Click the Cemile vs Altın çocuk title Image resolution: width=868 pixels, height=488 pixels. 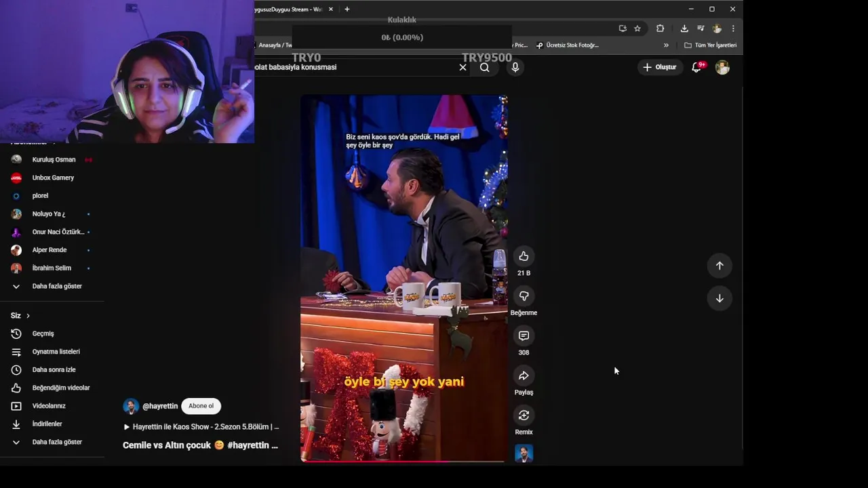[x=200, y=445]
